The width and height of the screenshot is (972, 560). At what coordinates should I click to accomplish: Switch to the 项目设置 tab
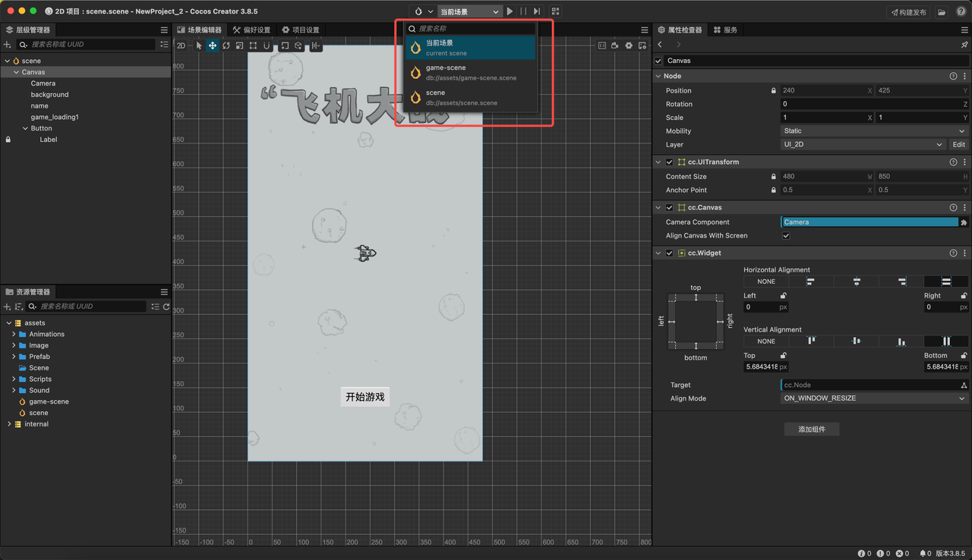tap(301, 30)
